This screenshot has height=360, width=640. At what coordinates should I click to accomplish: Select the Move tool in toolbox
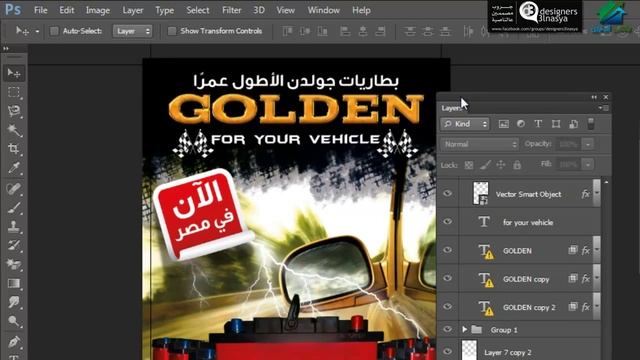(14, 73)
